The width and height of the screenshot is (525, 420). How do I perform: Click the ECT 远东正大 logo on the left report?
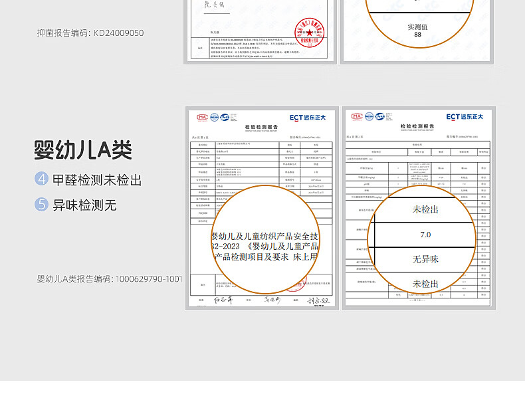308,118
